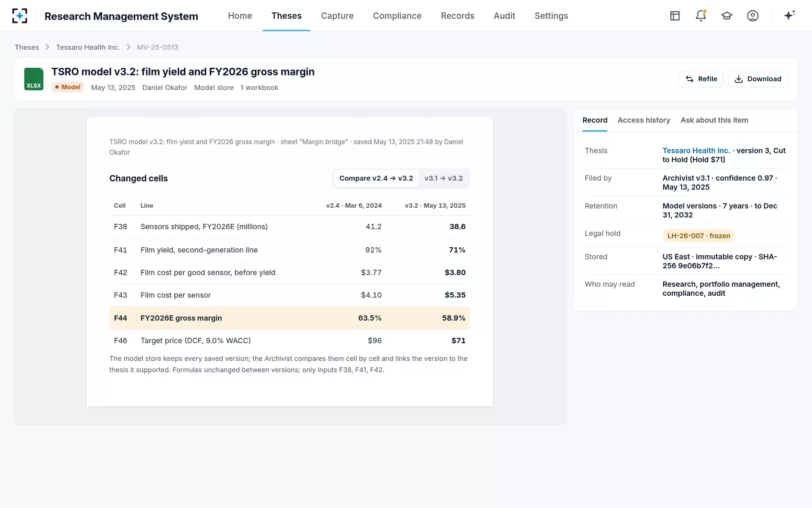Click the v2.4 · Mar 6, 2024 column header
Viewport: 812px width, 508px height.
[354, 205]
